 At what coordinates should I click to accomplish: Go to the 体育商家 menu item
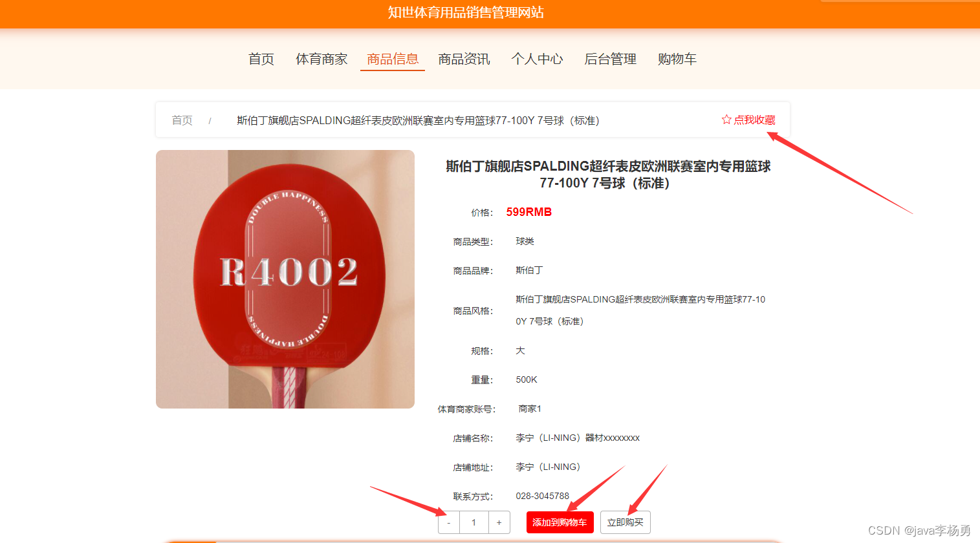pyautogui.click(x=321, y=59)
